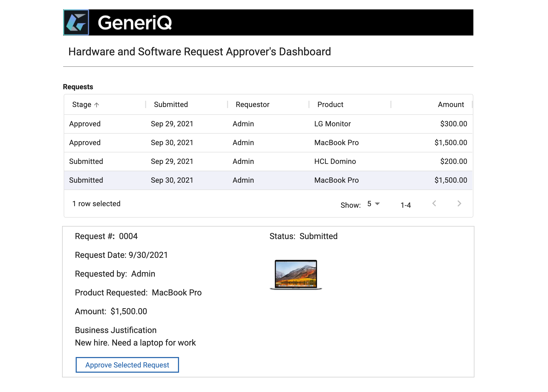Click MacBook Pro in the highlighted Submitted row
The width and height of the screenshot is (548, 392).
point(337,180)
